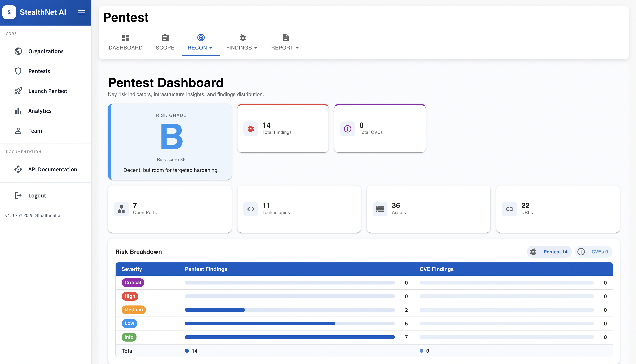Open the Team page link
Screen dimensions: 636x364
tap(35, 131)
